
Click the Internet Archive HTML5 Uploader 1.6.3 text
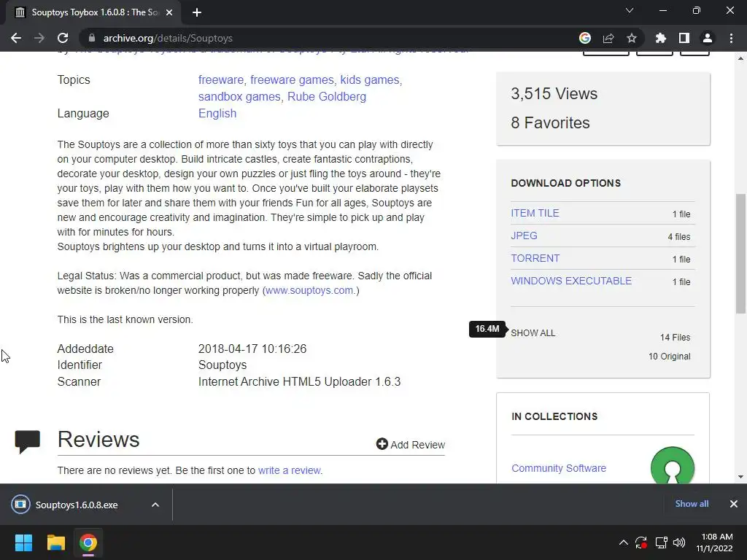click(299, 381)
